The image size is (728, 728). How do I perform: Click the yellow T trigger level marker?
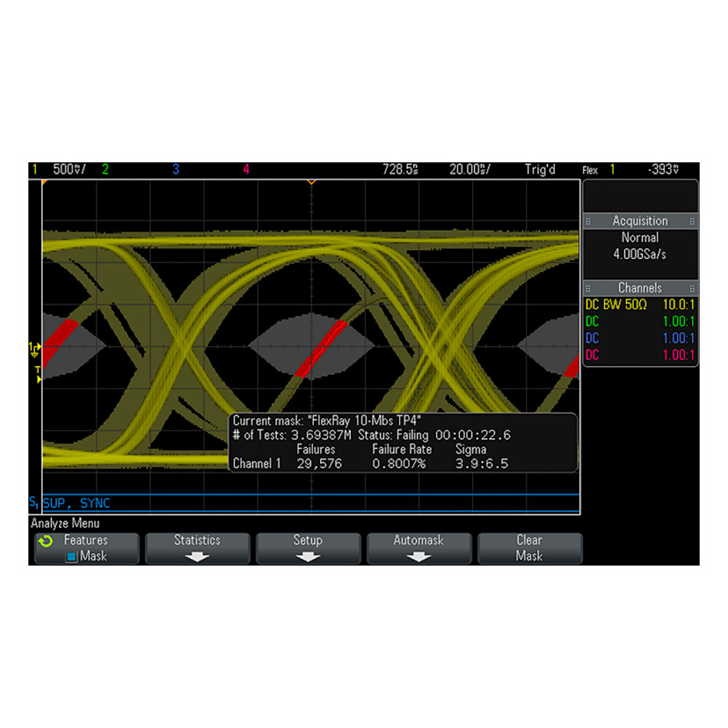point(38,375)
